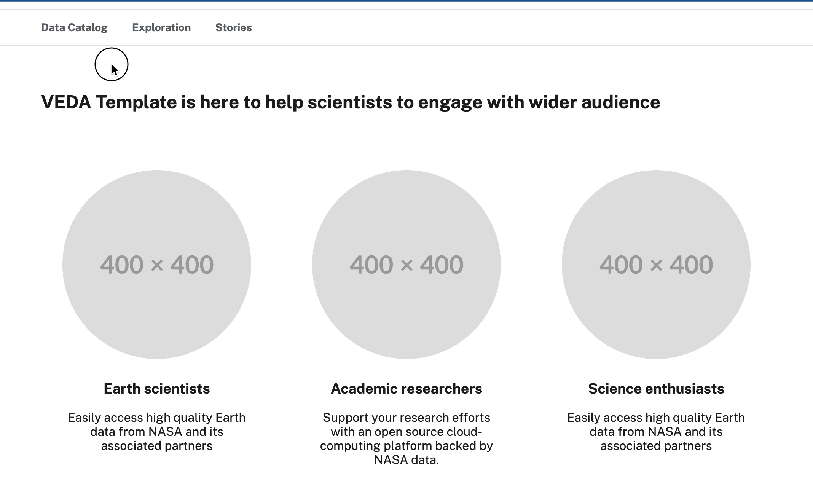Select the 'Science enthusiasts' heading
Screen dimensions: 813x504
pyautogui.click(x=656, y=389)
